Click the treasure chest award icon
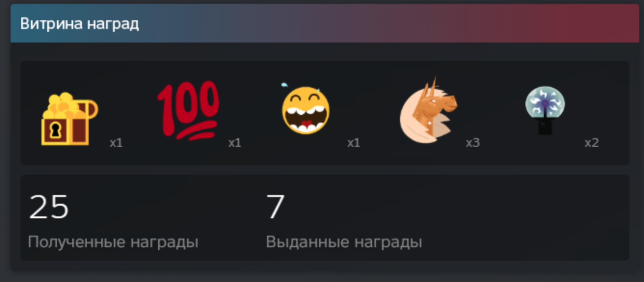Image resolution: width=644 pixels, height=282 pixels. coord(69,119)
